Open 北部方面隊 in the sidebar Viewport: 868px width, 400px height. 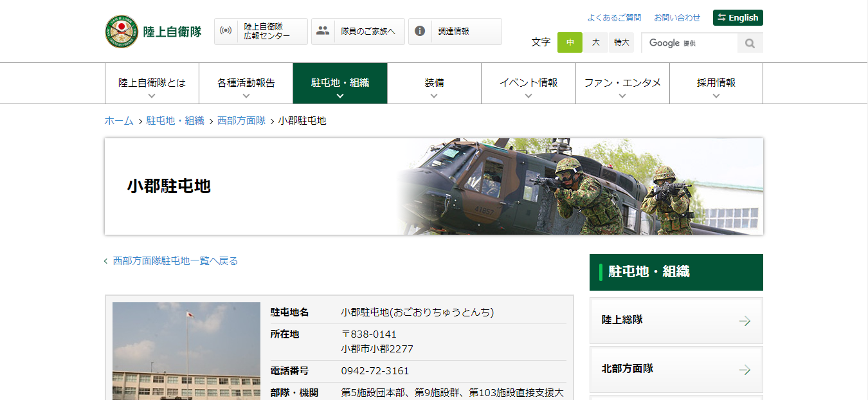click(676, 369)
